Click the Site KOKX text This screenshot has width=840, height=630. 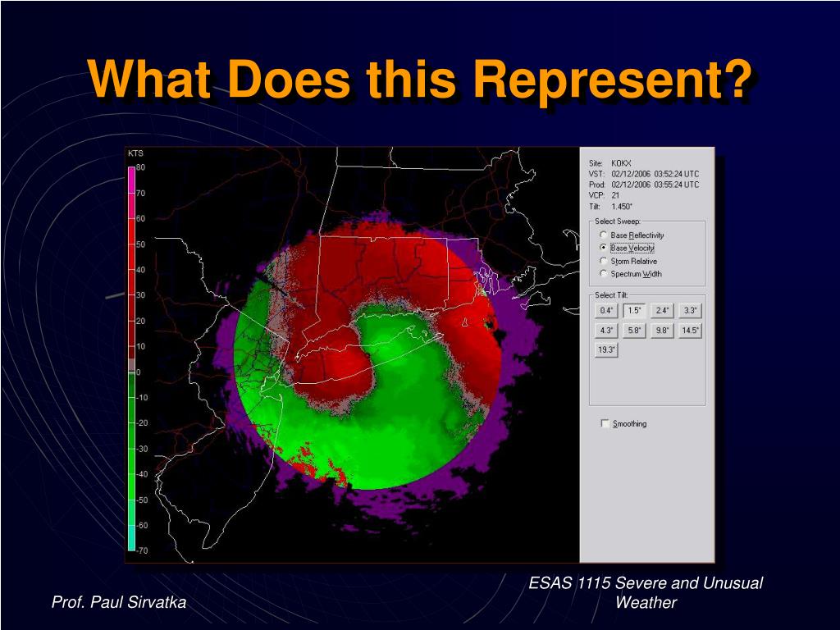pyautogui.click(x=610, y=163)
